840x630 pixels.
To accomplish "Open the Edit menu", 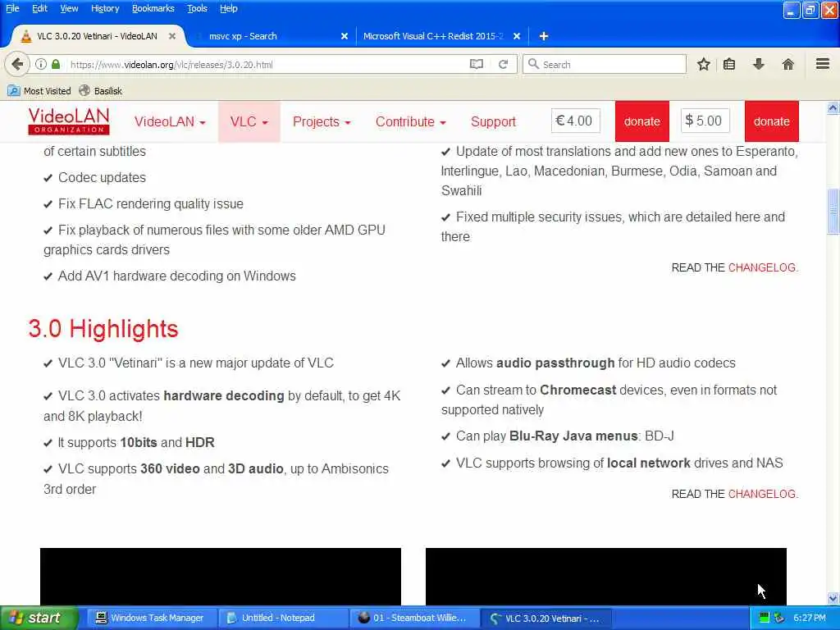I will pos(39,8).
